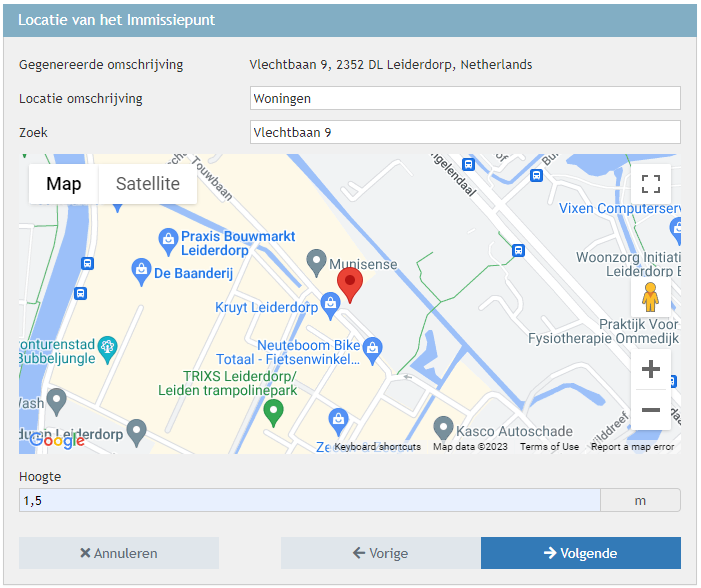Switch to Satellite map view

[x=148, y=184]
